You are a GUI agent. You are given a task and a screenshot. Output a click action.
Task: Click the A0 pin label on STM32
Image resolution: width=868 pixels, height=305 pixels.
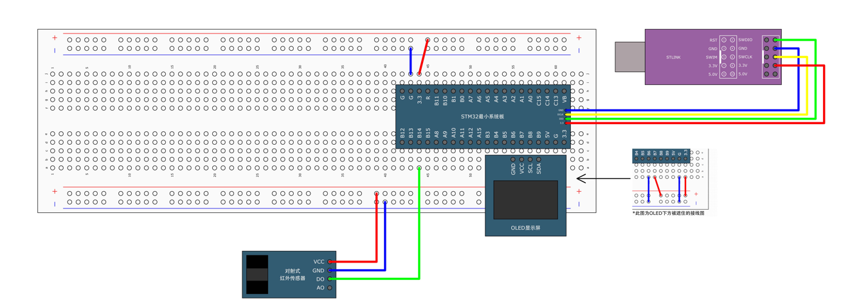pos(530,100)
